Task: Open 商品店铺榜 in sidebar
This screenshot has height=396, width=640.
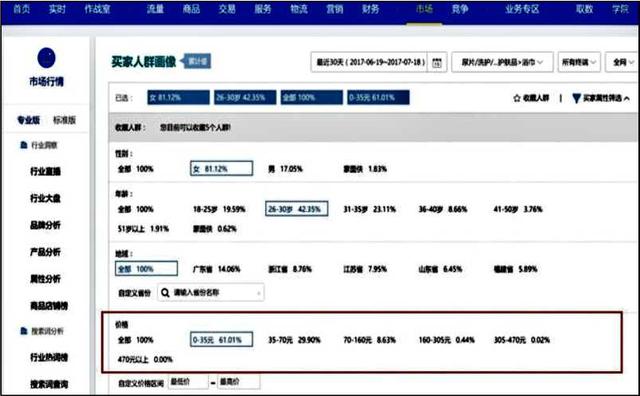Action: (49, 306)
